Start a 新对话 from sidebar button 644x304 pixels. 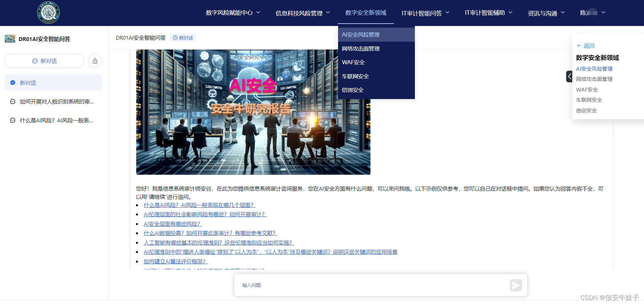click(44, 61)
